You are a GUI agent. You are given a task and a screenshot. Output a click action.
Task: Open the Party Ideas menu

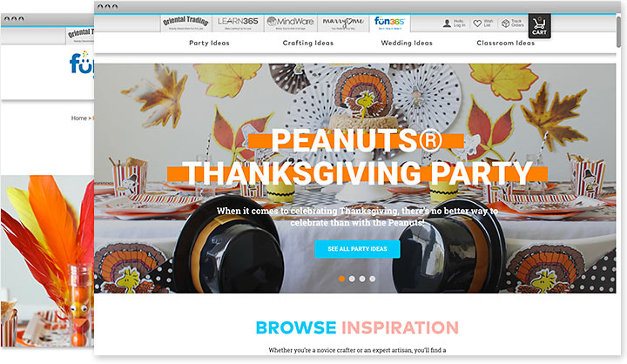pos(209,43)
